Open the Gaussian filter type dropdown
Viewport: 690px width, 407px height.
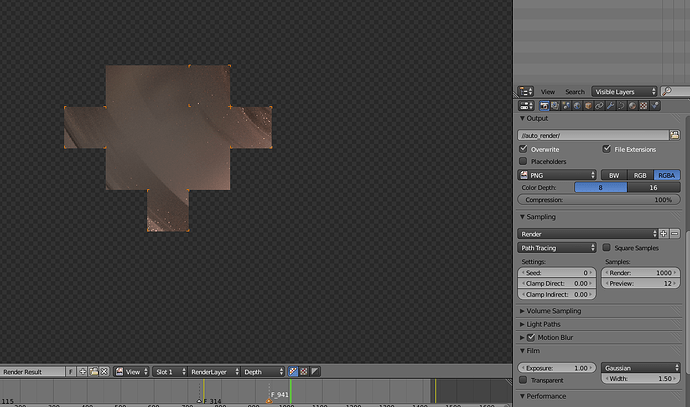641,368
